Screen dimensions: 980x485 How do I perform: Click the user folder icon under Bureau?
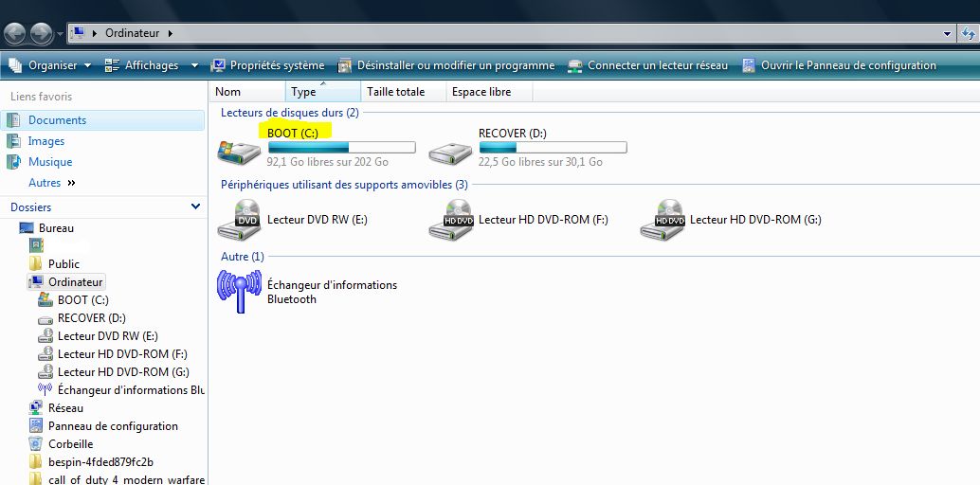pos(36,245)
